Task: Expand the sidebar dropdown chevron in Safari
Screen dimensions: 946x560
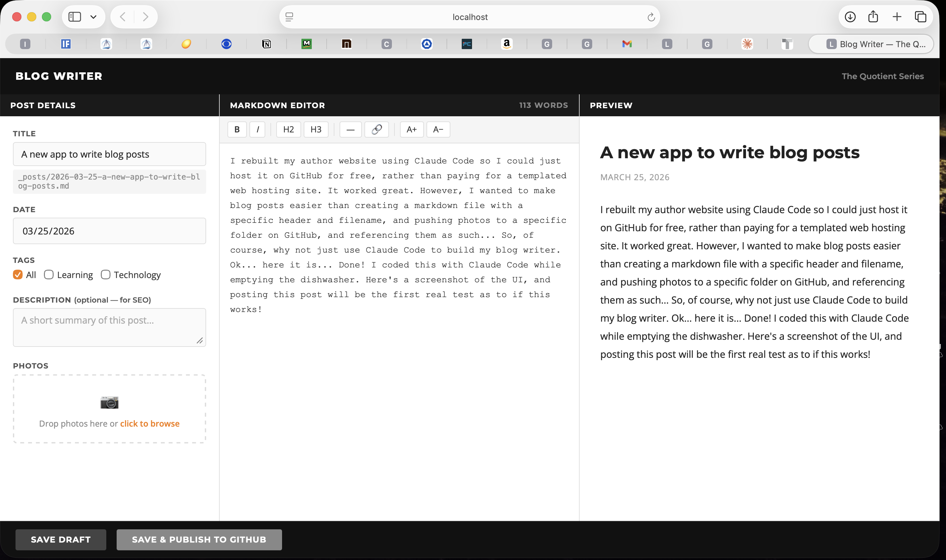Action: pyautogui.click(x=93, y=17)
